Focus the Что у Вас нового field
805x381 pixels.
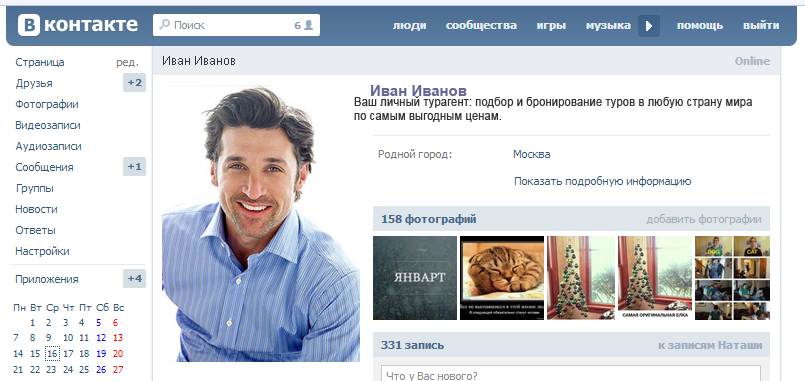[x=570, y=373]
